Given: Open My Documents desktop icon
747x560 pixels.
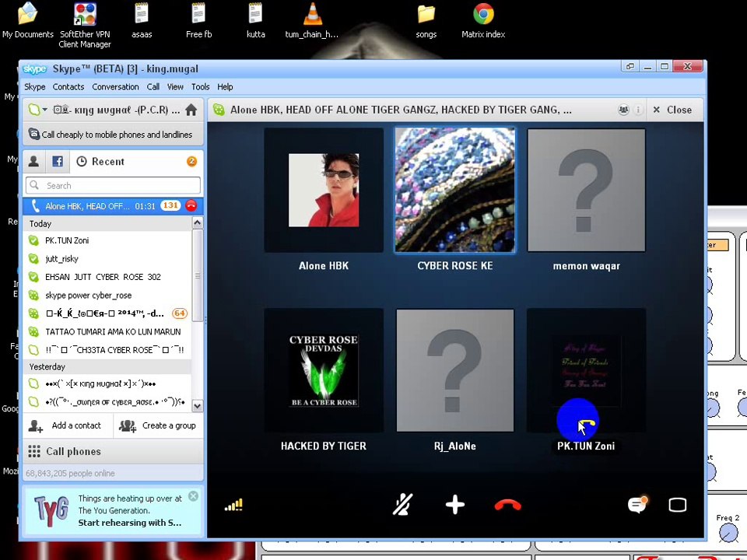Looking at the screenshot, I should tap(28, 20).
